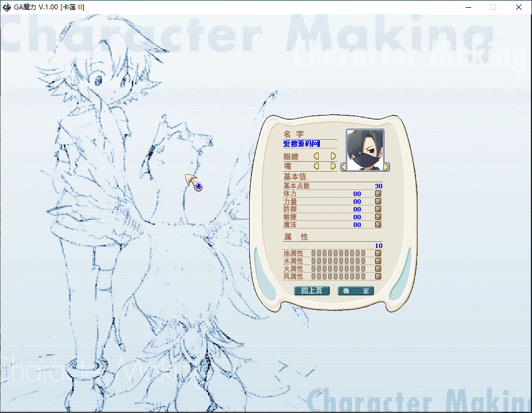Click the 回上页 back button
Image resolution: width=532 pixels, height=413 pixels.
[312, 291]
